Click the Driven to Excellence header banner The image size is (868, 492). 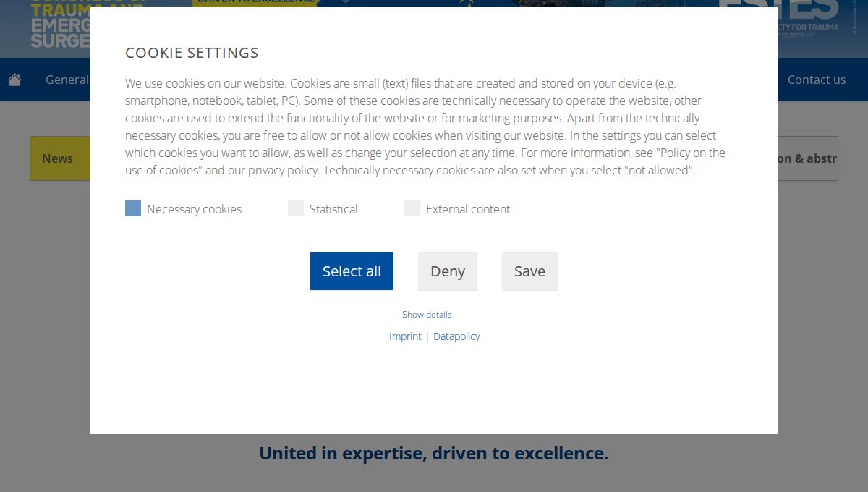click(x=255, y=3)
